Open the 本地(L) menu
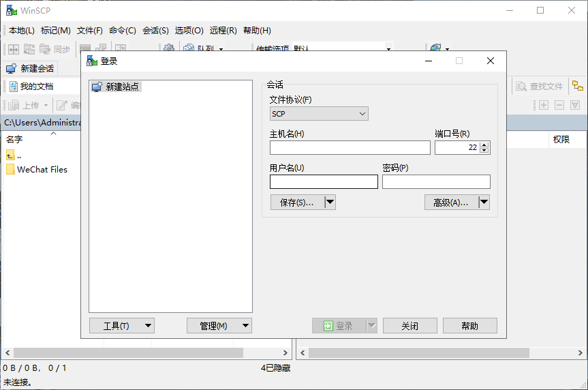This screenshot has width=588, height=390. pyautogui.click(x=22, y=31)
